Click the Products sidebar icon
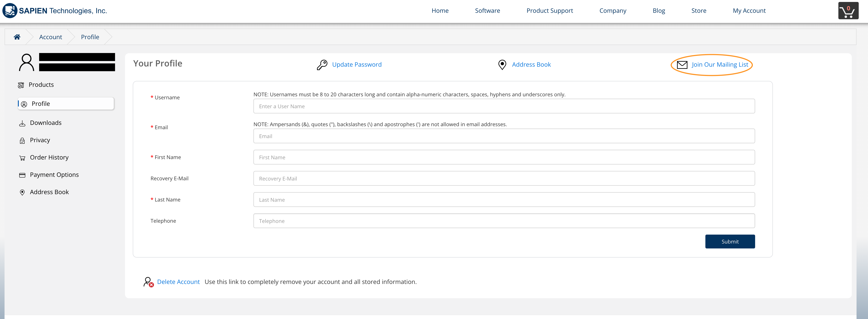This screenshot has height=319, width=868. pyautogui.click(x=21, y=85)
